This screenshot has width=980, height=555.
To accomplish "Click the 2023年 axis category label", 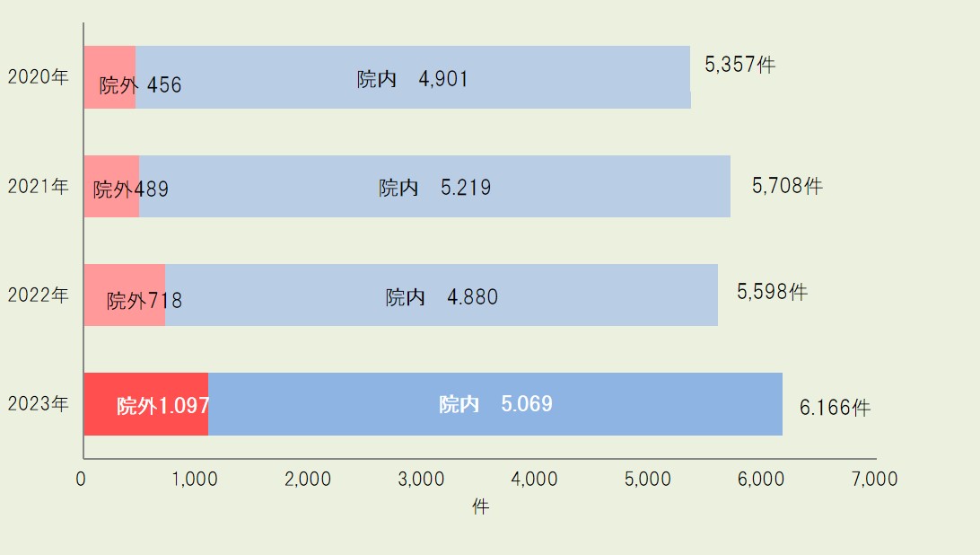I will 38,403.
